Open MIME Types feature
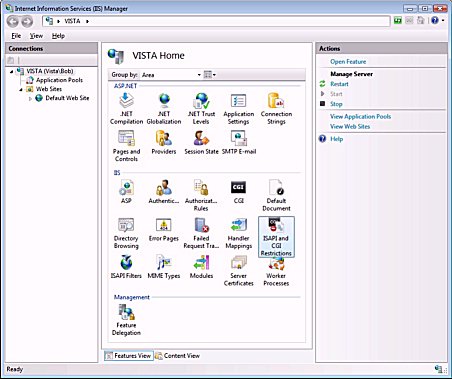452x379 pixels. click(x=164, y=267)
